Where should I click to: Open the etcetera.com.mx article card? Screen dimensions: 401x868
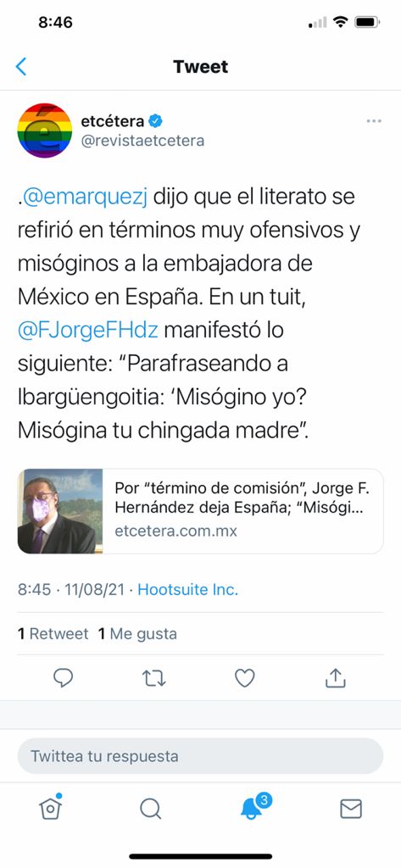(x=200, y=511)
